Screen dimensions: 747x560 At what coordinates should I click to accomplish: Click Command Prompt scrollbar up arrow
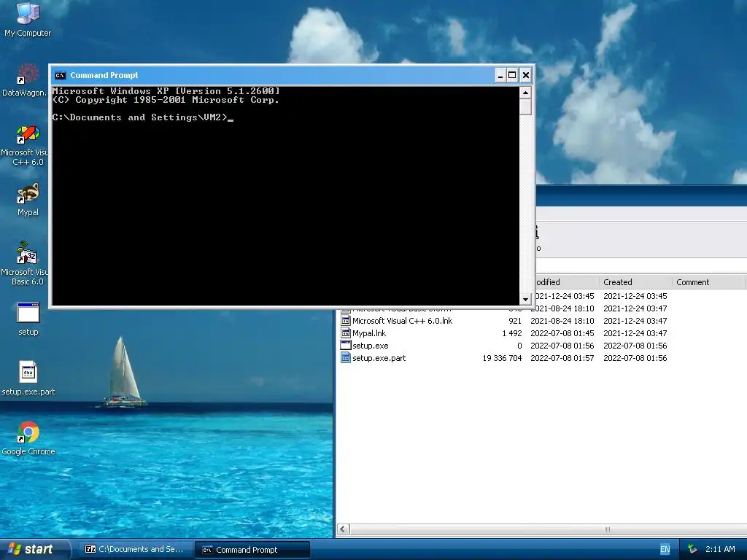point(525,93)
